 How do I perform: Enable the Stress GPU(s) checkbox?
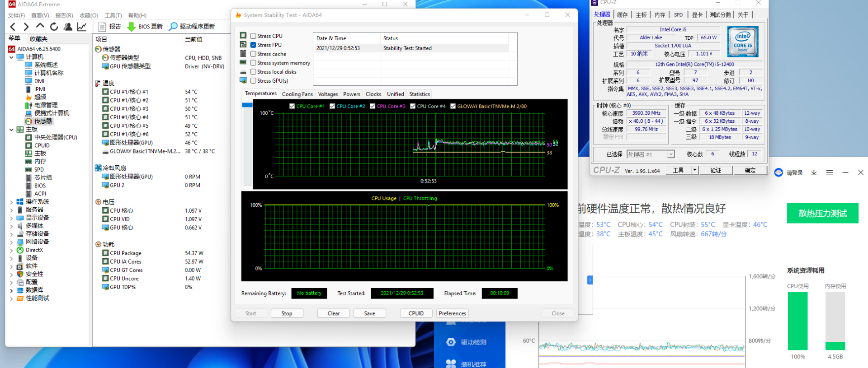click(253, 81)
